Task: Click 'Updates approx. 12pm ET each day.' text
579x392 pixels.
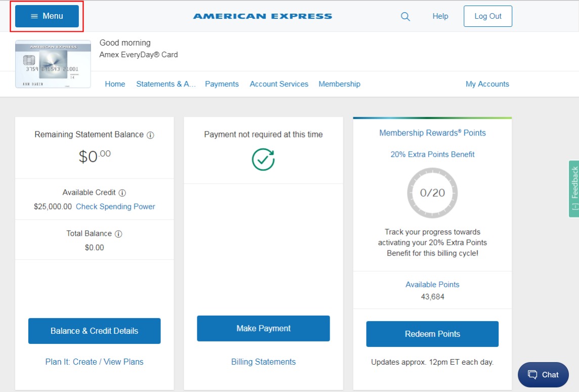Action: coord(432,362)
